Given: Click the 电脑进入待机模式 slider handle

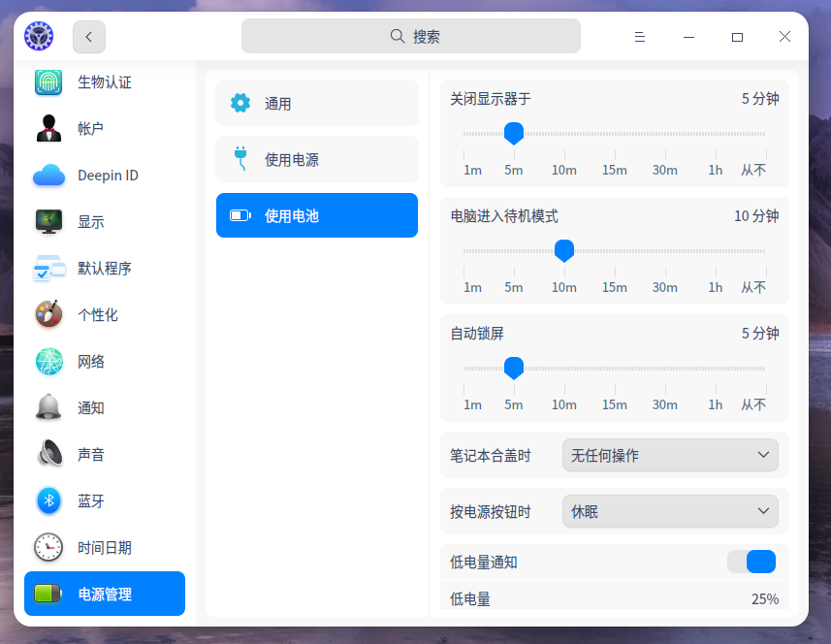Looking at the screenshot, I should pyautogui.click(x=564, y=250).
